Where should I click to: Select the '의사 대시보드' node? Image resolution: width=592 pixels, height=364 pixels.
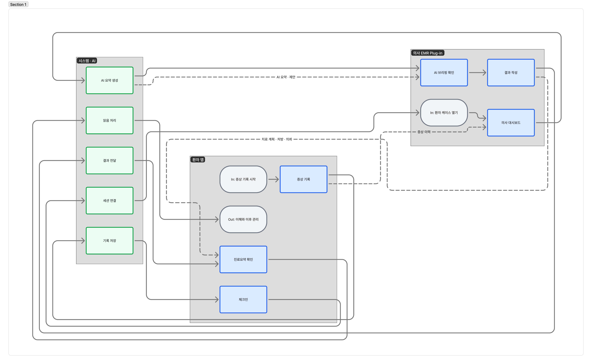point(511,123)
